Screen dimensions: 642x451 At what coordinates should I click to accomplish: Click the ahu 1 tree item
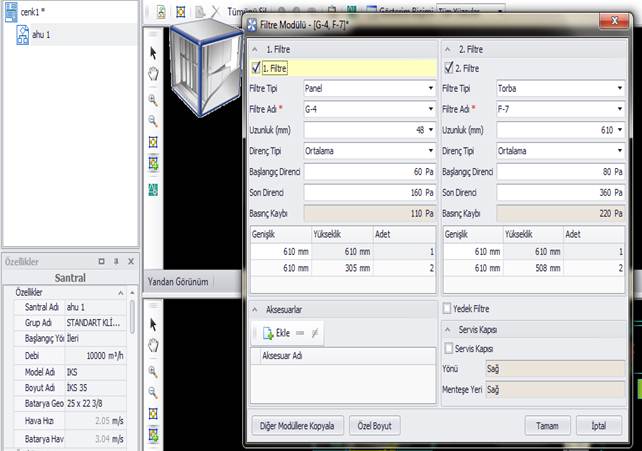coord(40,35)
